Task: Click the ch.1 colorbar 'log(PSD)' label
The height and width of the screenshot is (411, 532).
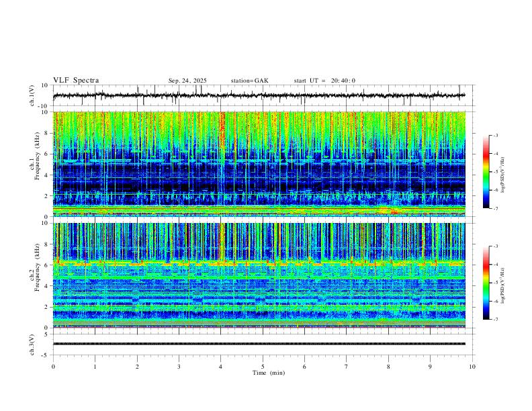Action: tap(503, 175)
